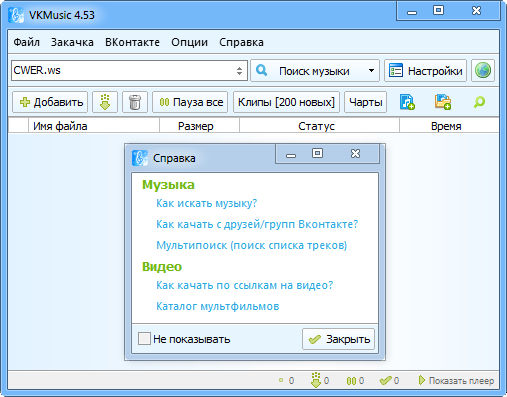Open link Каталог мультфильмов
Viewport: 507px width, 397px height.
point(218,306)
